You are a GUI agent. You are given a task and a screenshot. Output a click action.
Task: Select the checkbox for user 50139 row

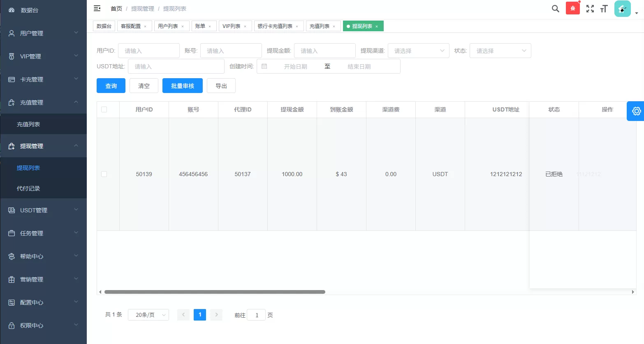coord(104,174)
